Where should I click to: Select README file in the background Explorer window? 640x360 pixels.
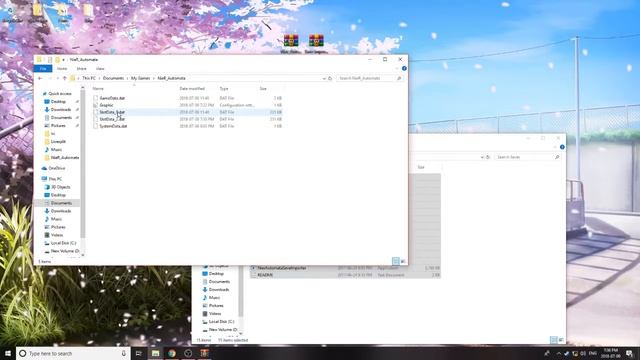point(265,275)
